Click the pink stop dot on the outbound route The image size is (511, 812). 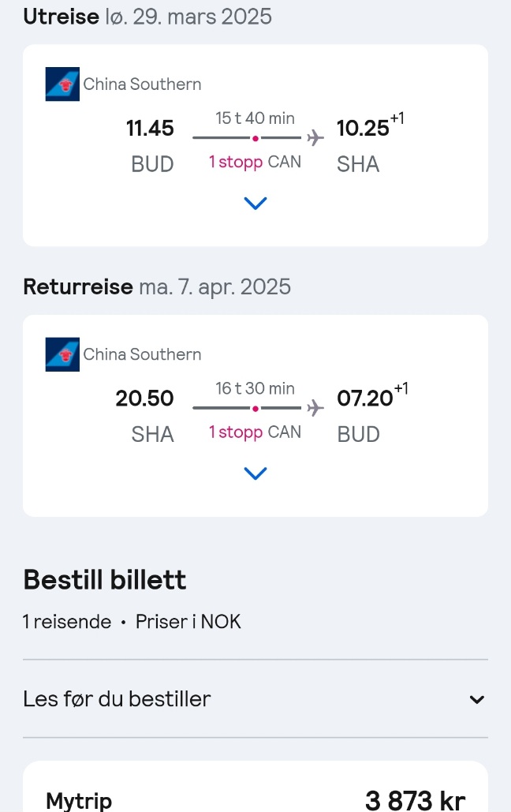tap(255, 138)
